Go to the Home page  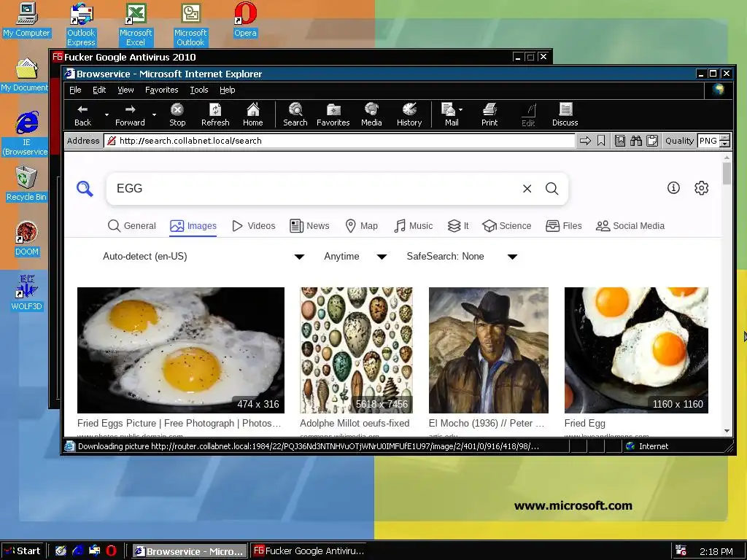click(253, 114)
